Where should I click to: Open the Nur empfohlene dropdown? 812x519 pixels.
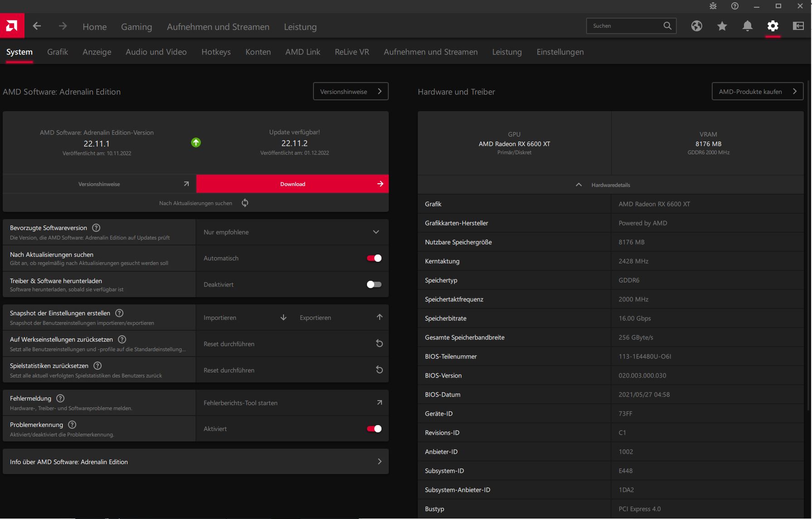point(292,232)
